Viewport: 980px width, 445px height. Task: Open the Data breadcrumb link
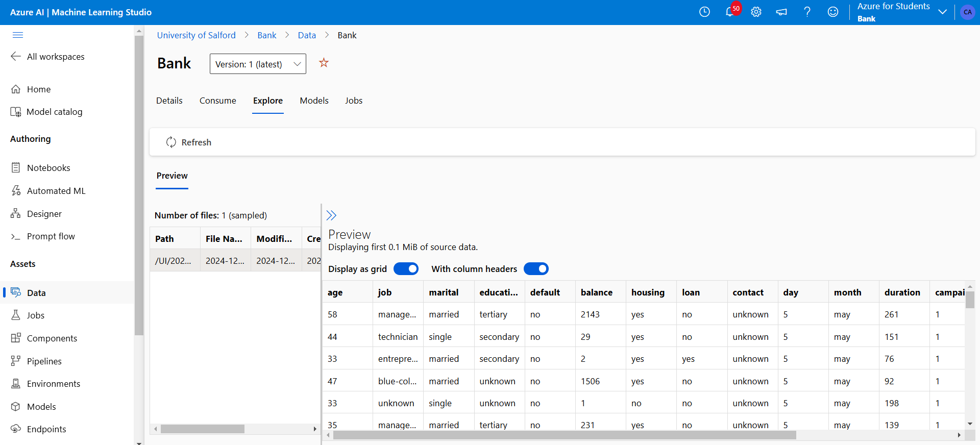point(307,35)
